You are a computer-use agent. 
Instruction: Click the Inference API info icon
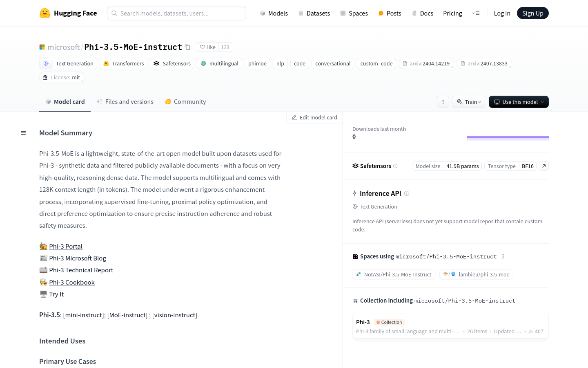[407, 193]
